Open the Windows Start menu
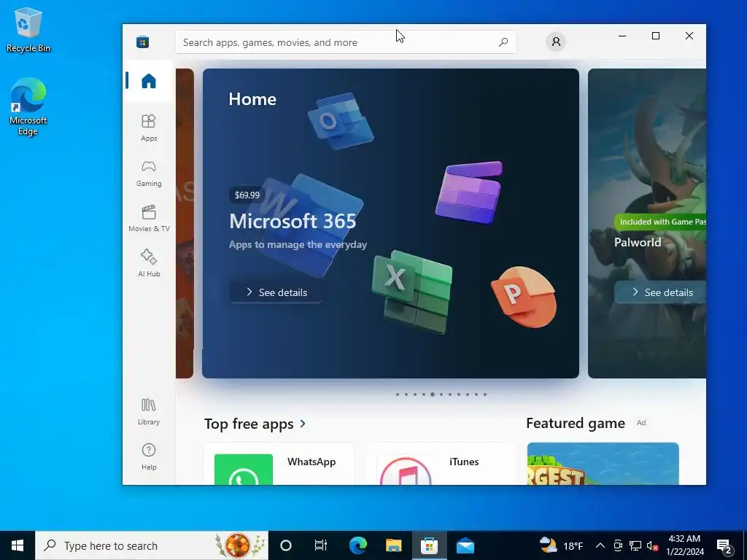The width and height of the screenshot is (747, 560). click(18, 545)
